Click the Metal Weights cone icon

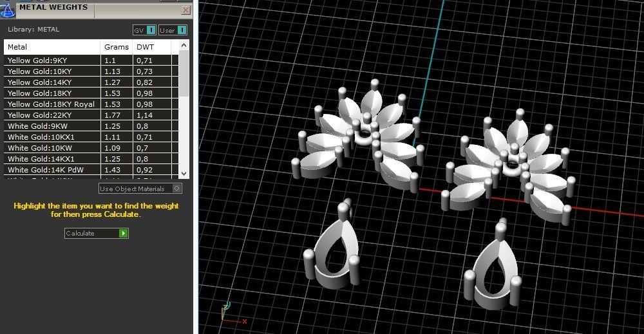(x=7, y=10)
